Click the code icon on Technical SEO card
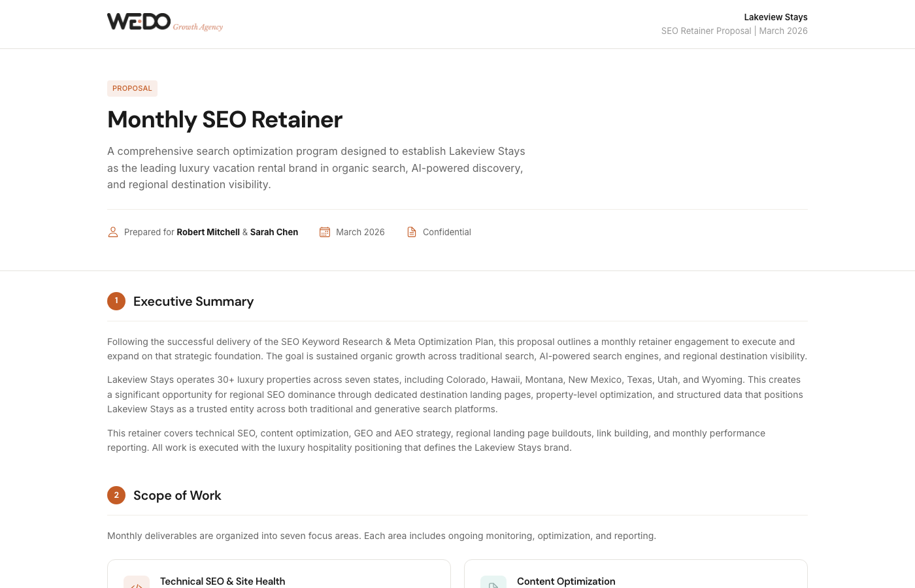This screenshot has width=915, height=588. [137, 583]
